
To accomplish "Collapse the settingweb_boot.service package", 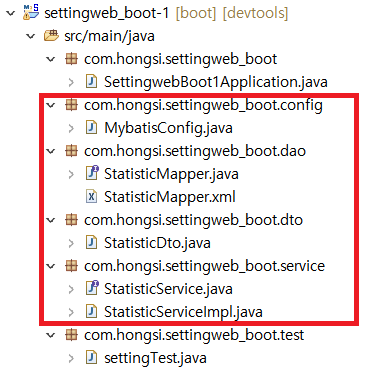I will pyautogui.click(x=51, y=266).
